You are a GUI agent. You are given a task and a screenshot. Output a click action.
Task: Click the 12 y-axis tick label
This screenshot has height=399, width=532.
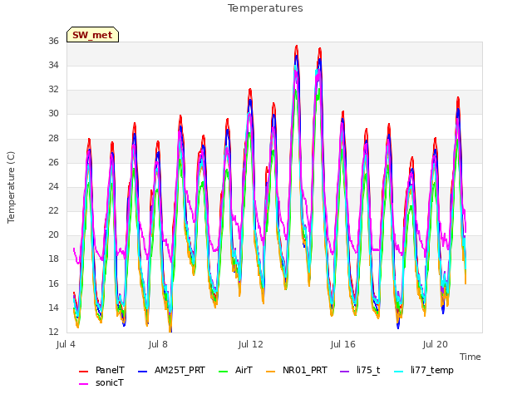(53, 332)
